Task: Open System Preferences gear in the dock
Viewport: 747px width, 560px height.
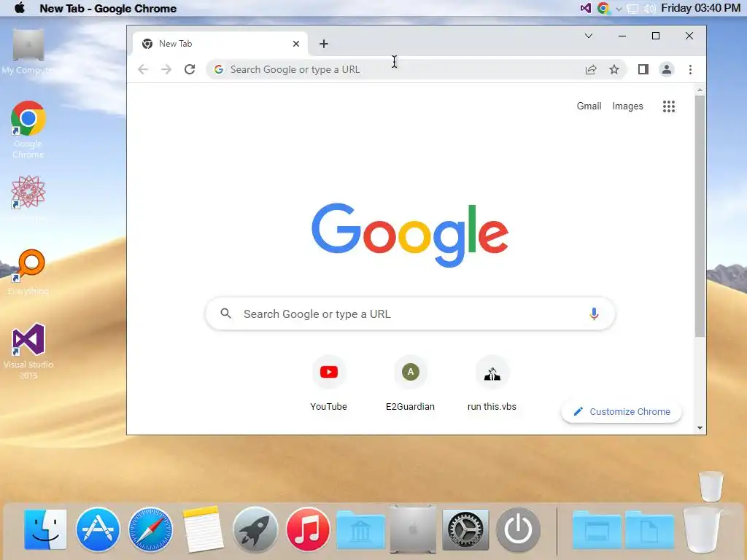Action: pos(465,529)
